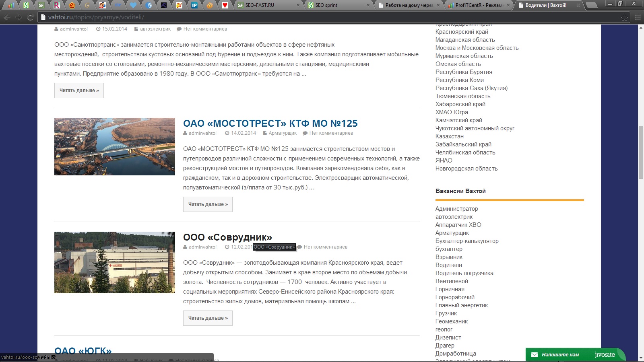Image resolution: width=644 pixels, height=362 pixels.
Task: Switch to the pinned gold G tab
Action: (87, 5)
